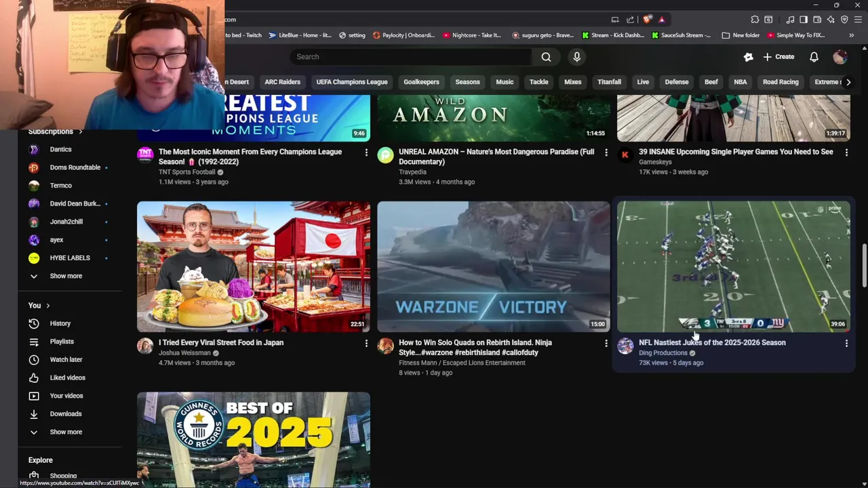Open the Brave Wallet icon

click(x=817, y=20)
